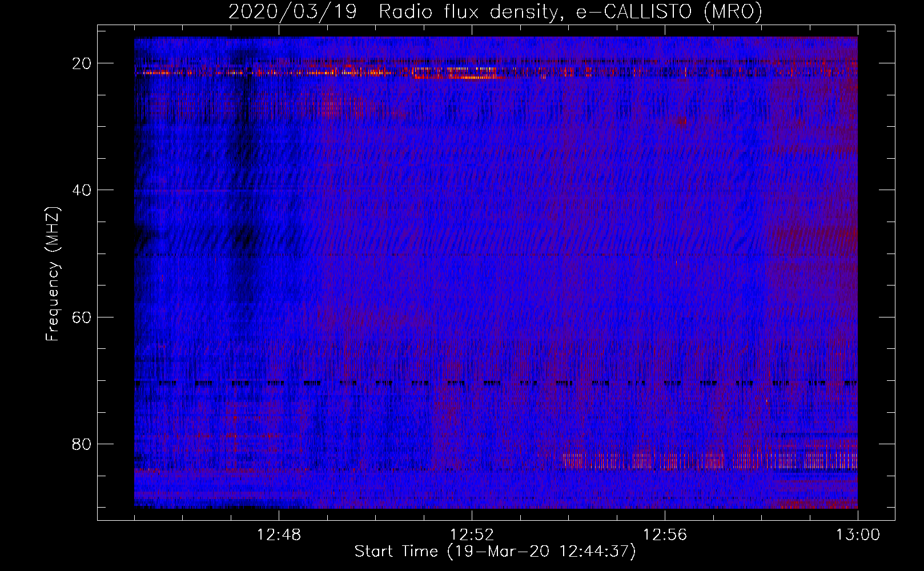Click the 'Start Time (19-Mar-20 12:44:37)' axis label

pyautogui.click(x=495, y=552)
